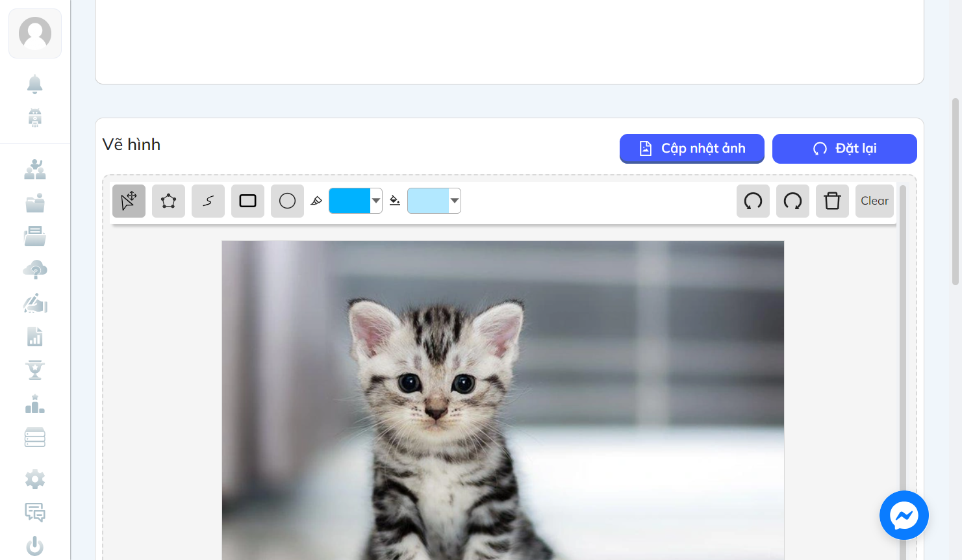Expand the stroke color dropdown arrow
Image resolution: width=962 pixels, height=560 pixels.
click(x=376, y=201)
